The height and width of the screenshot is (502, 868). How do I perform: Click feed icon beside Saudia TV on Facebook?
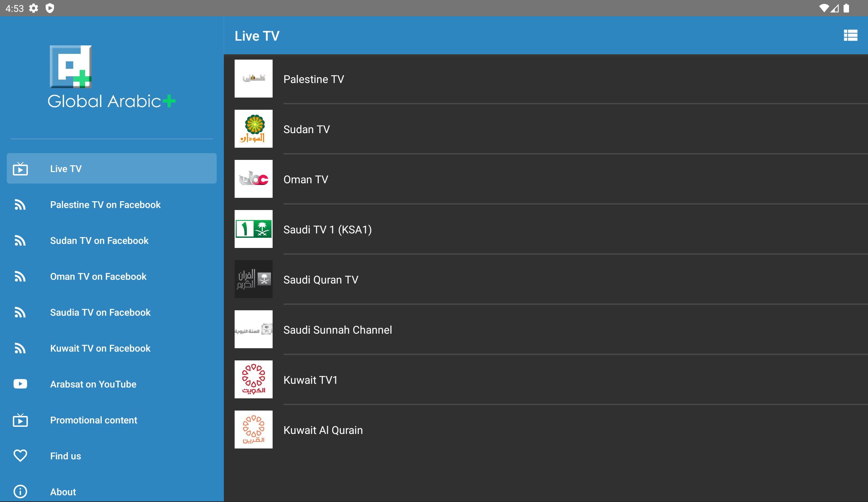point(20,312)
